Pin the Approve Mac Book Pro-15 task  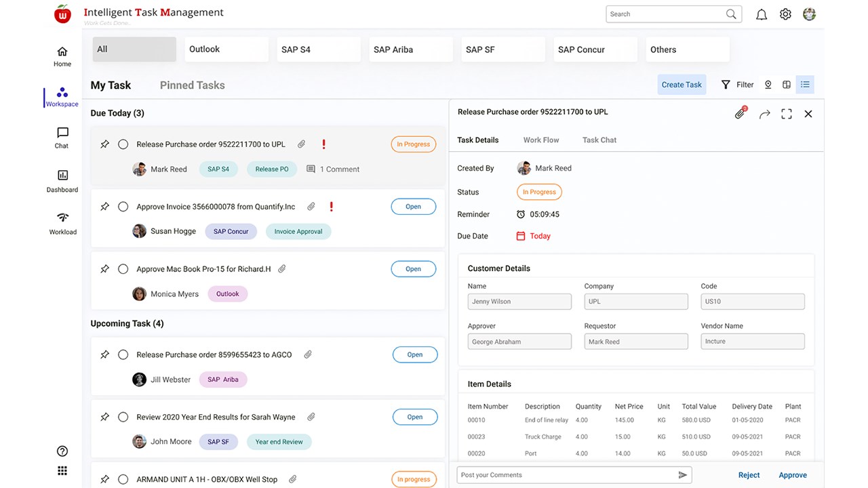pyautogui.click(x=104, y=269)
